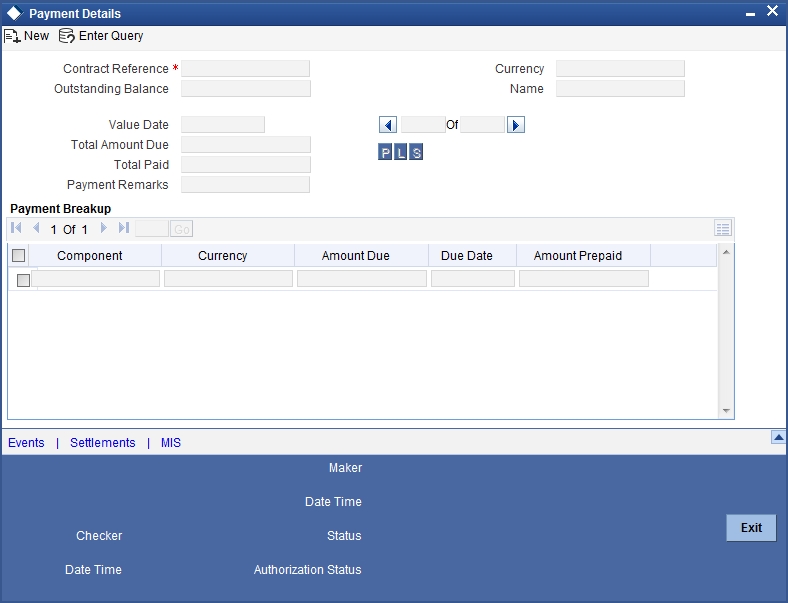Toggle the select-all checkbox in table header
This screenshot has width=788, height=603.
[x=19, y=255]
